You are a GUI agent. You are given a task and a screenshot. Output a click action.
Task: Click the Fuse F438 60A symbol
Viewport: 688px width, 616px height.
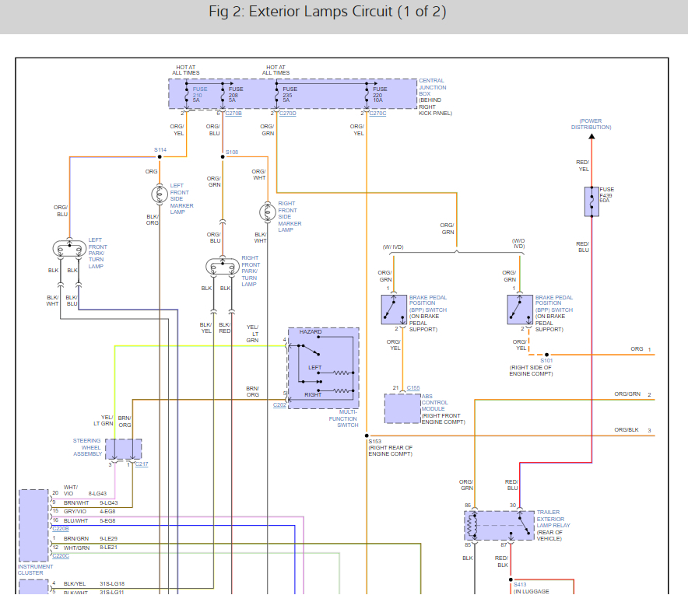(x=591, y=201)
